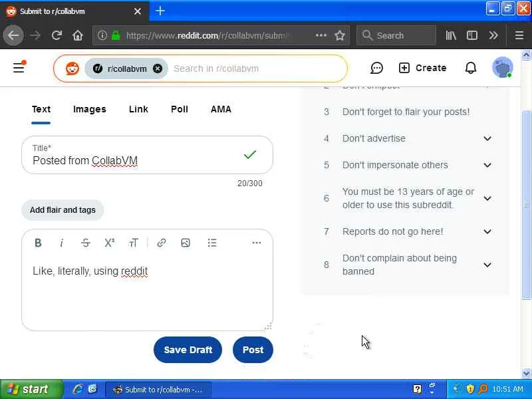This screenshot has height=399, width=532.
Task: Go back with the browser back arrow
Action: (x=13, y=35)
